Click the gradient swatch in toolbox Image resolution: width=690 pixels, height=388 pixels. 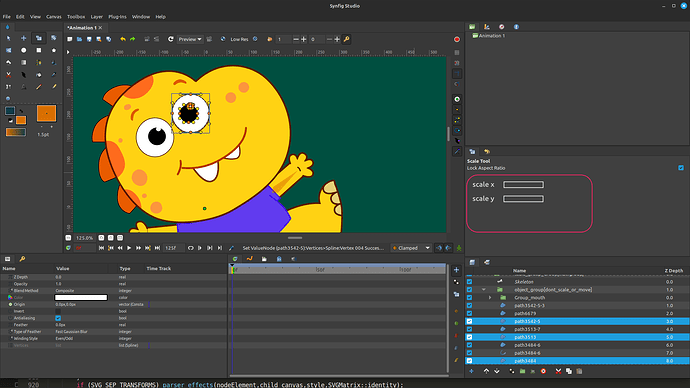[16, 132]
